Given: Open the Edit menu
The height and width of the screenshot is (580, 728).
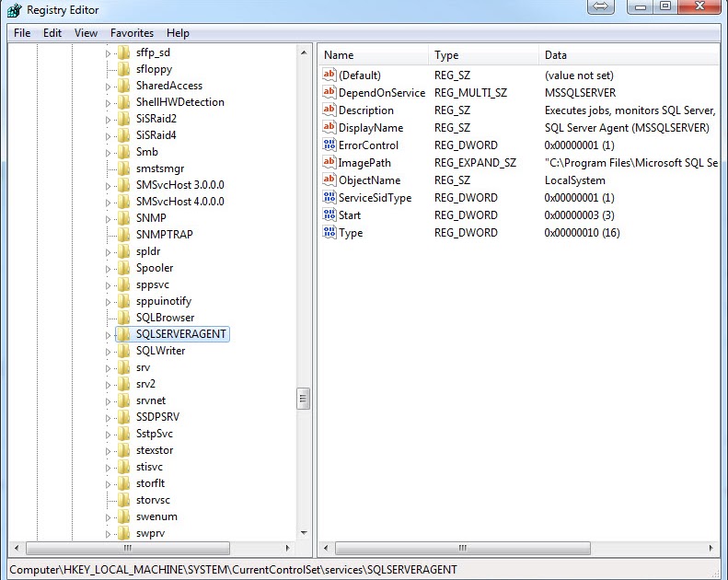Looking at the screenshot, I should point(52,33).
